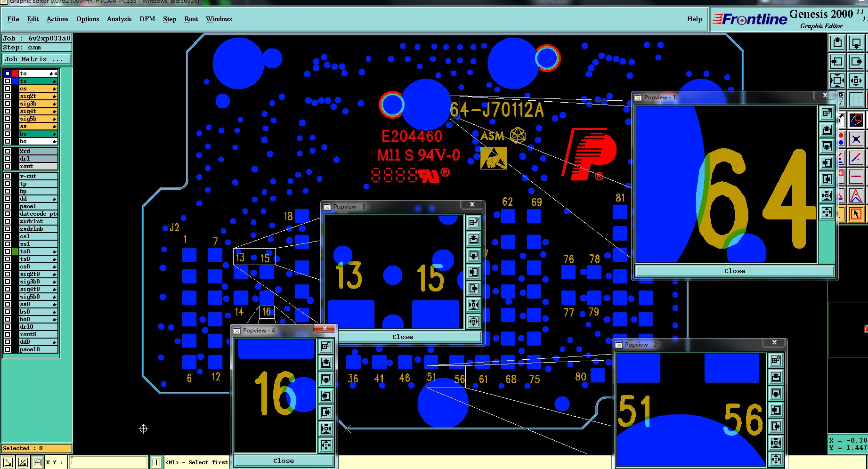
Task: Close Popview 1 using Close button
Action: (735, 271)
